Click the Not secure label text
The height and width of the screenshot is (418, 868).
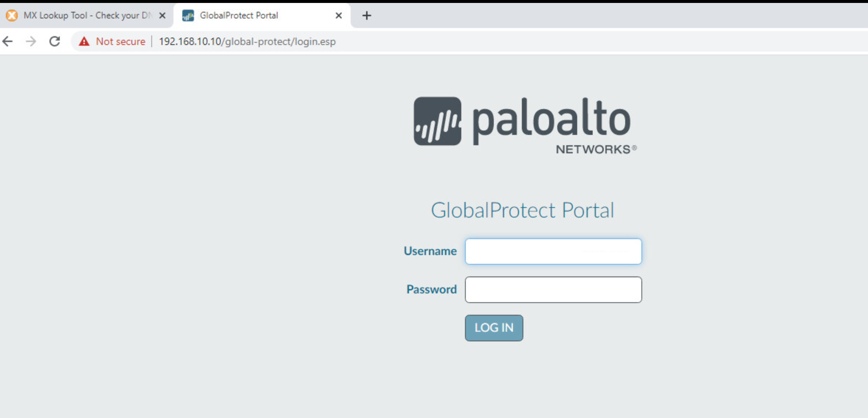click(x=120, y=41)
